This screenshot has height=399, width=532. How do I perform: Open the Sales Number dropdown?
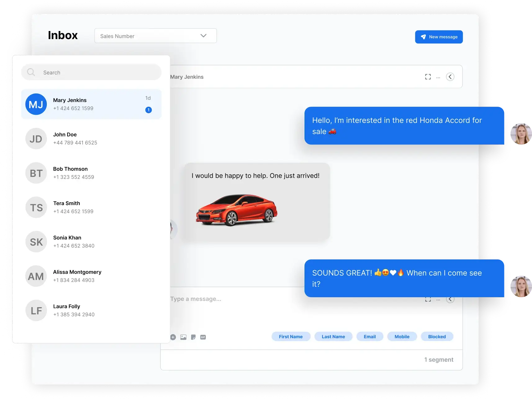coord(156,36)
